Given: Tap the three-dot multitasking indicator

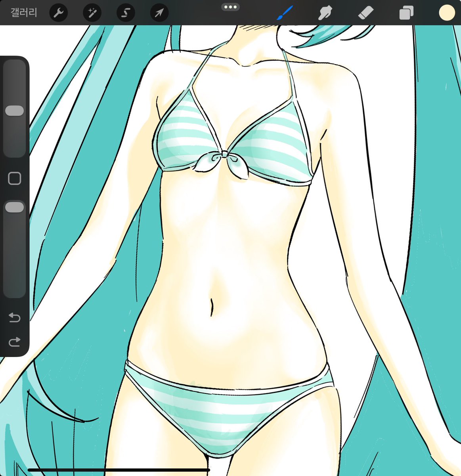Looking at the screenshot, I should [230, 7].
